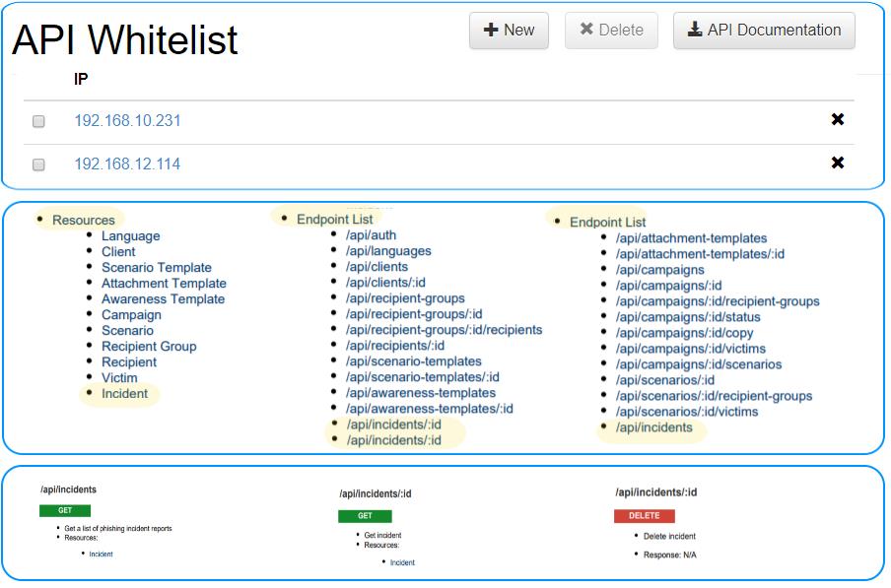Download the API Documentation
This screenshot has height=588, width=891.
(x=764, y=31)
